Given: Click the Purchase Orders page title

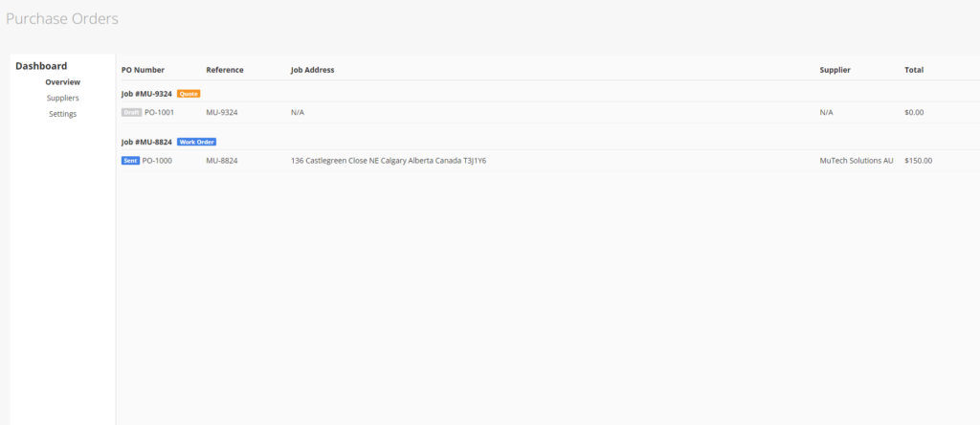Looking at the screenshot, I should [x=62, y=19].
